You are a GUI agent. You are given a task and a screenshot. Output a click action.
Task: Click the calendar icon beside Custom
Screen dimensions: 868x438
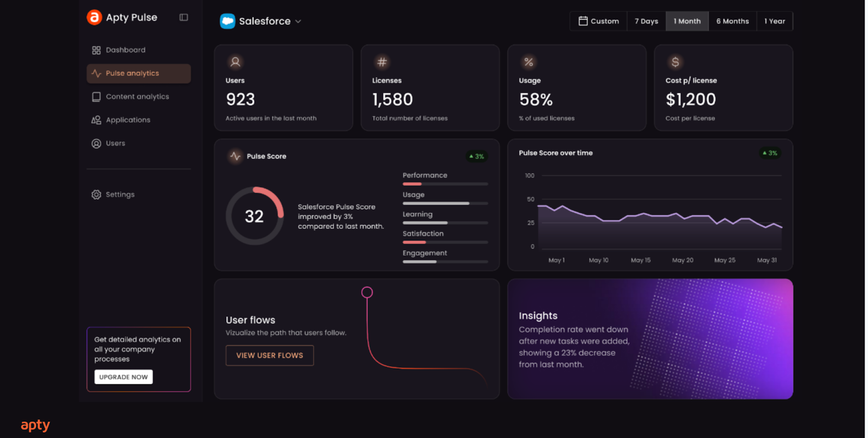pos(583,21)
